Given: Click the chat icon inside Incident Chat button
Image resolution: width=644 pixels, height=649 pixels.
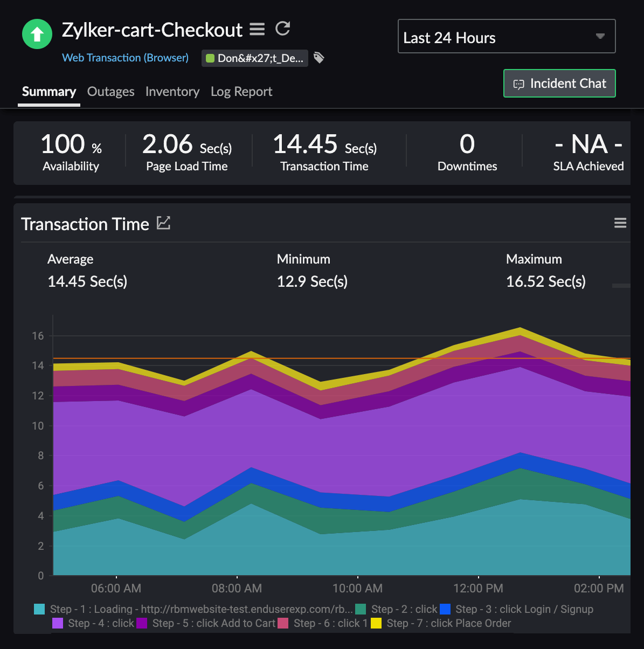Looking at the screenshot, I should coord(519,84).
